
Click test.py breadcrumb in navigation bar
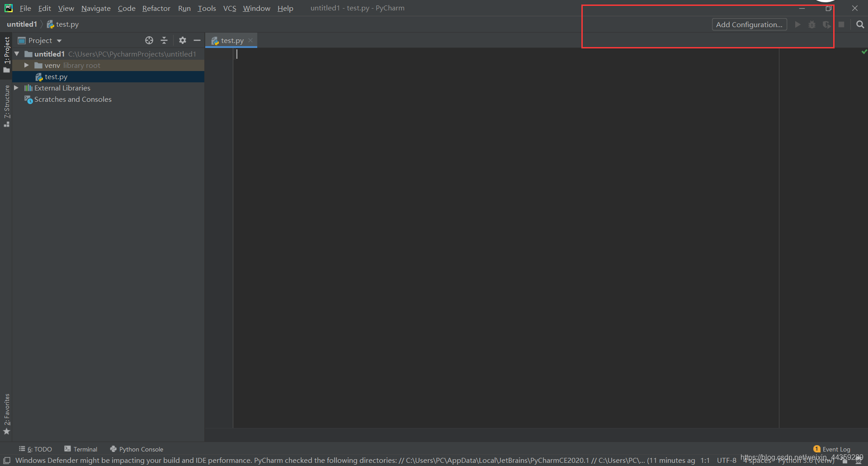click(x=63, y=24)
